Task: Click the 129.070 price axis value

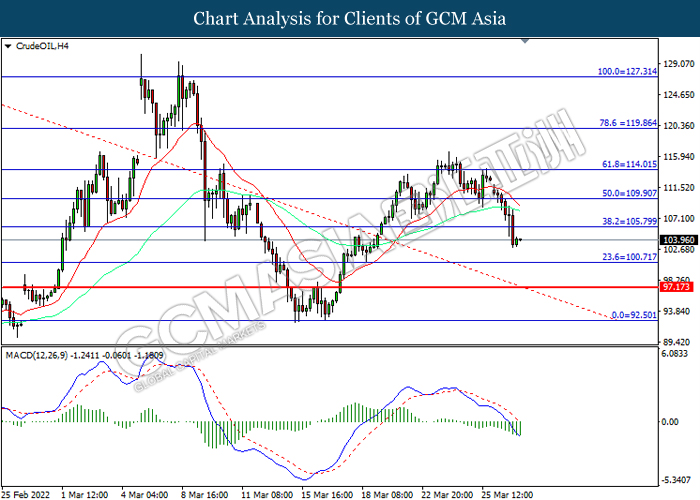Action: click(679, 64)
